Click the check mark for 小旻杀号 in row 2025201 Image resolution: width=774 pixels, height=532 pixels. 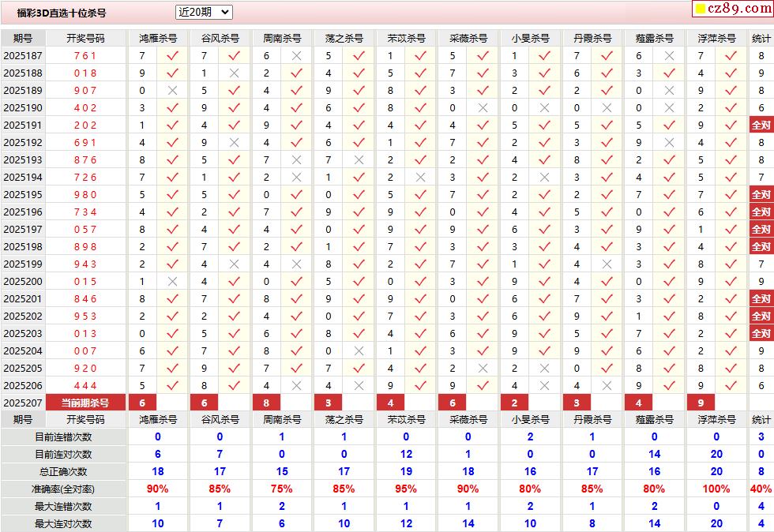click(544, 298)
